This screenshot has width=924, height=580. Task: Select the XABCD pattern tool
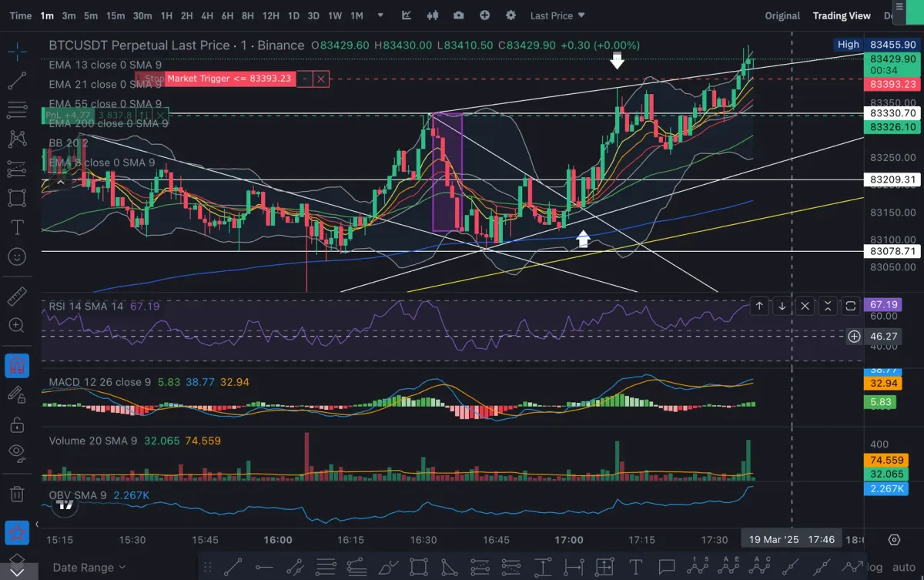click(x=17, y=139)
